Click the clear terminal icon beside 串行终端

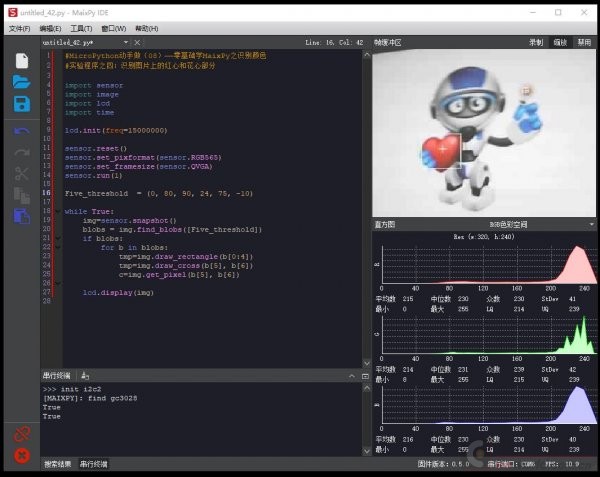85,376
